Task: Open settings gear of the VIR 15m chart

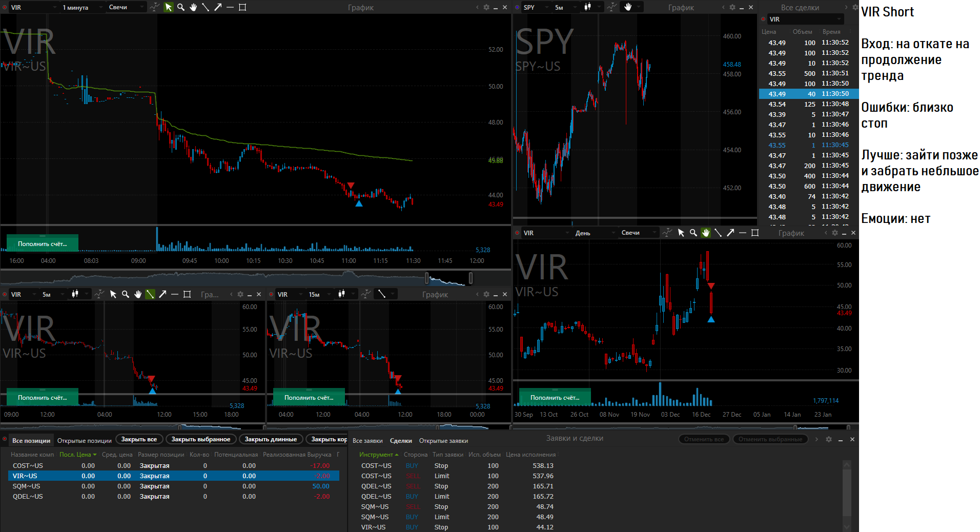Action: [x=486, y=294]
